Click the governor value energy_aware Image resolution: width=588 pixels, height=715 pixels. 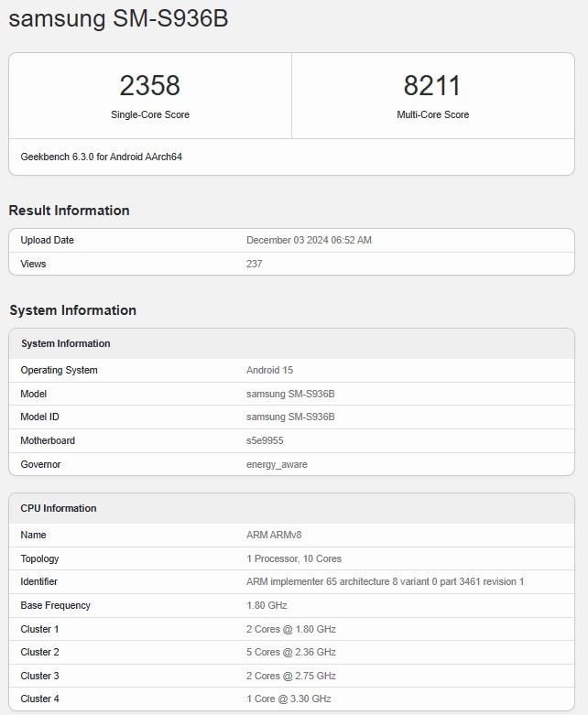[277, 465]
